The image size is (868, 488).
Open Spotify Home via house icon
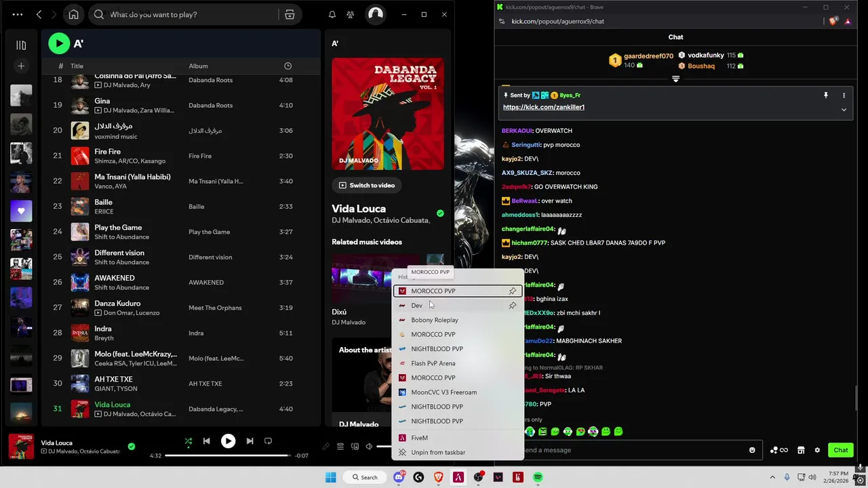73,14
